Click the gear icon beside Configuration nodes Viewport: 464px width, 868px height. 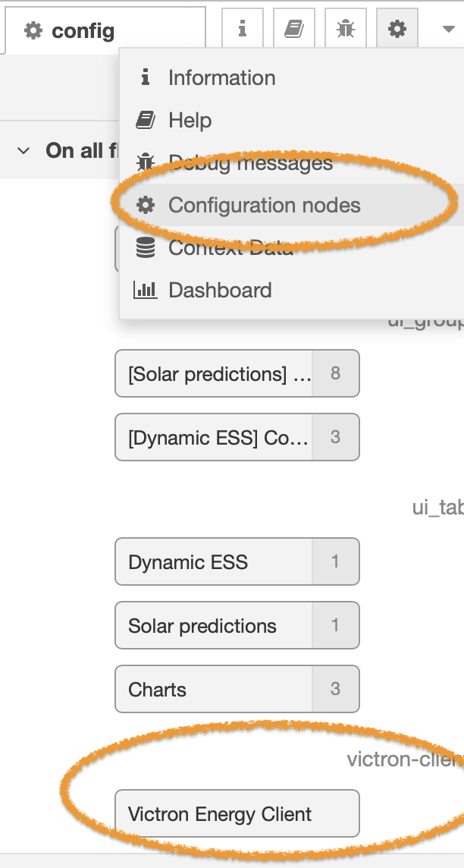tap(146, 205)
